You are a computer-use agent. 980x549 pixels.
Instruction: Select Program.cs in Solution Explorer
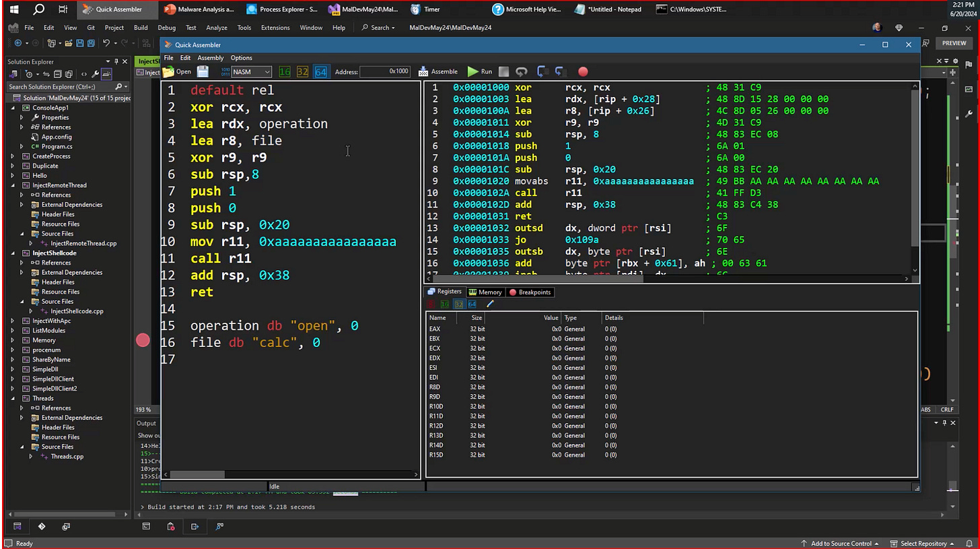click(57, 146)
